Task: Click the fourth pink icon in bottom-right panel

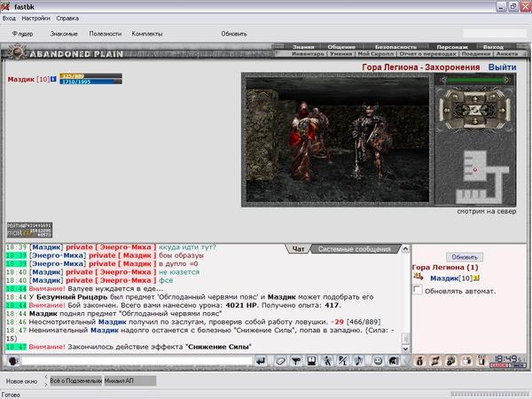Action: (467, 361)
